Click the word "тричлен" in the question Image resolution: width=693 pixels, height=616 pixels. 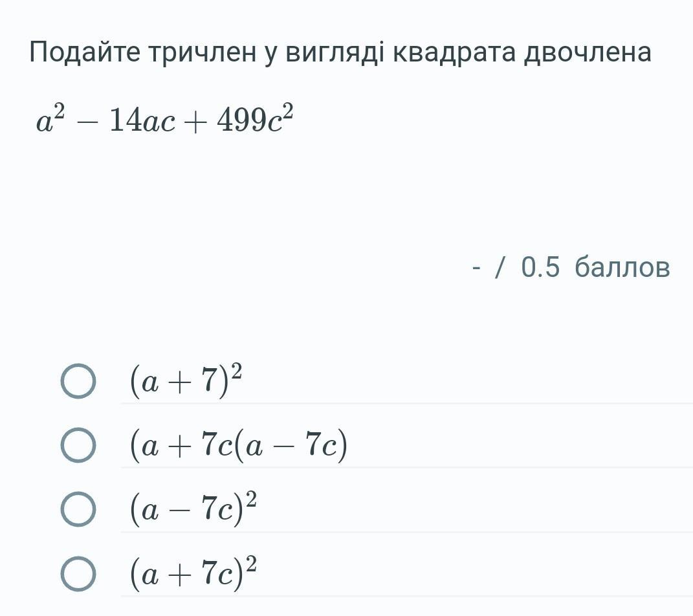point(203,52)
